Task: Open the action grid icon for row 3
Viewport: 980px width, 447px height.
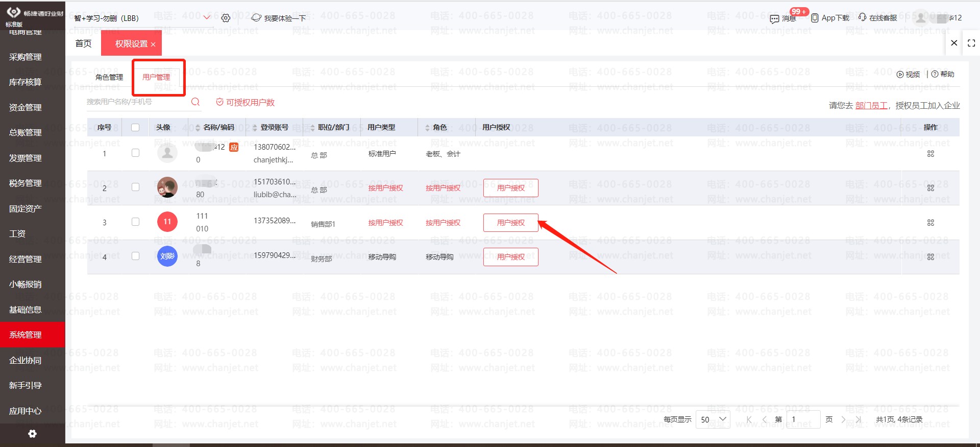Action: (930, 223)
